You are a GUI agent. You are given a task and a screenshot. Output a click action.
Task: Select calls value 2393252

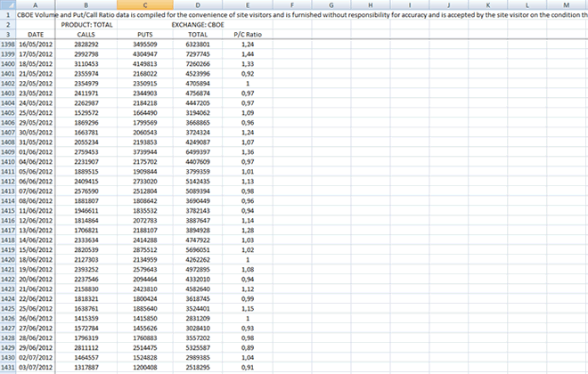(86, 270)
